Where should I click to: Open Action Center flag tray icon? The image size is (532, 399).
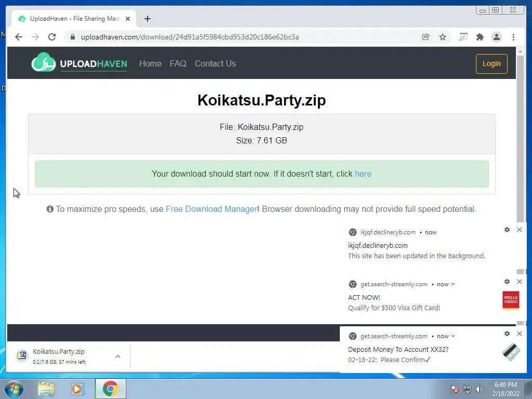[x=454, y=389]
